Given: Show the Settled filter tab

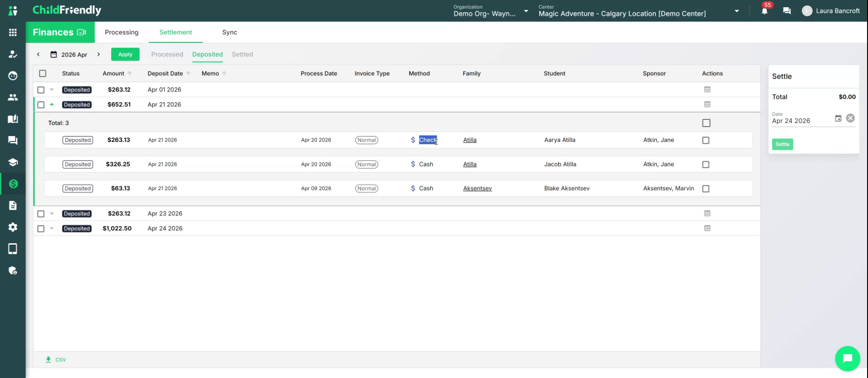Looking at the screenshot, I should (x=242, y=54).
